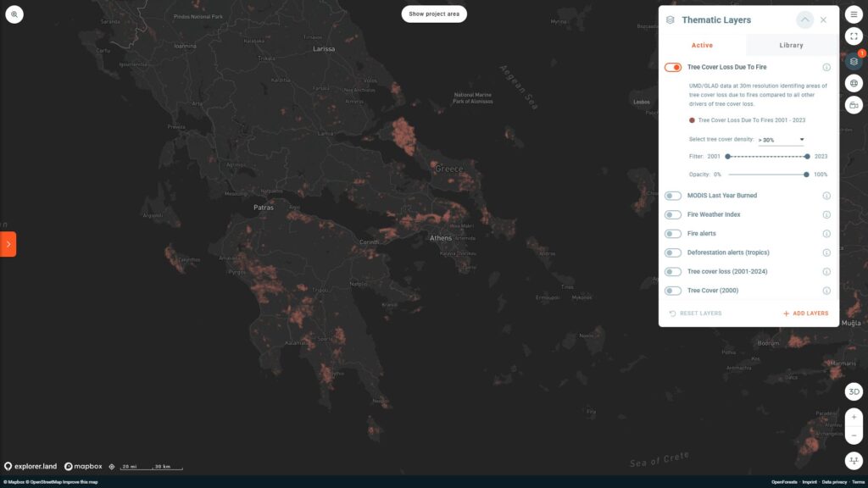Click the 2023 year filter slider handle
The image size is (868, 488).
(807, 157)
